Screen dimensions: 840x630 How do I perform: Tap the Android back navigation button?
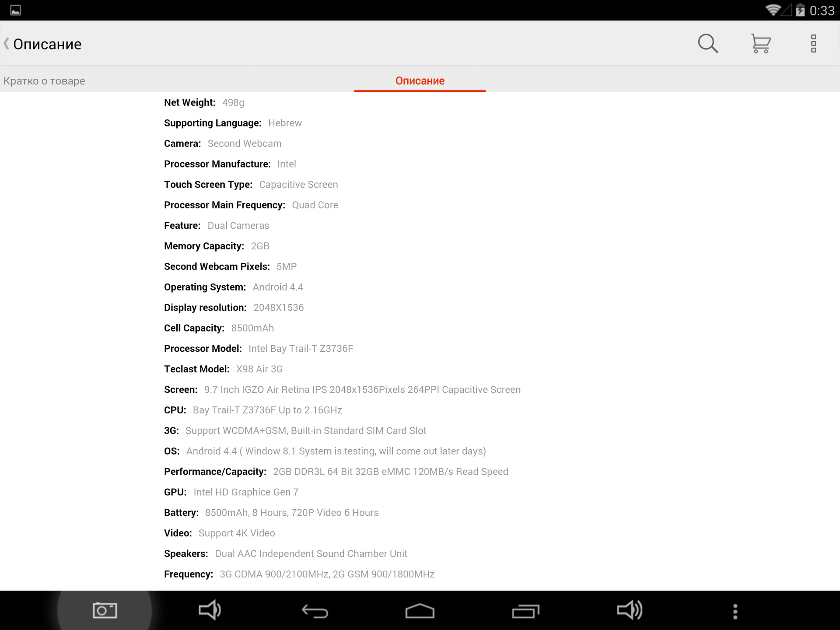click(x=315, y=611)
